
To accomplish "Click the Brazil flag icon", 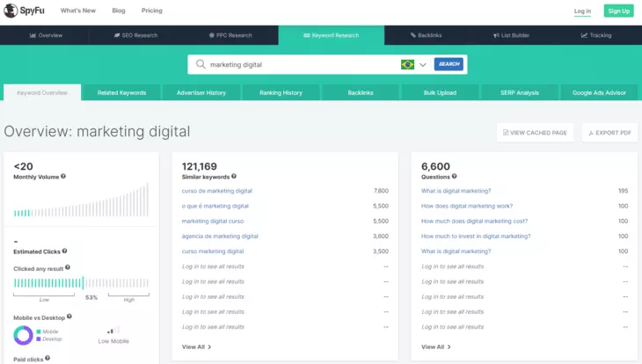I will click(407, 64).
